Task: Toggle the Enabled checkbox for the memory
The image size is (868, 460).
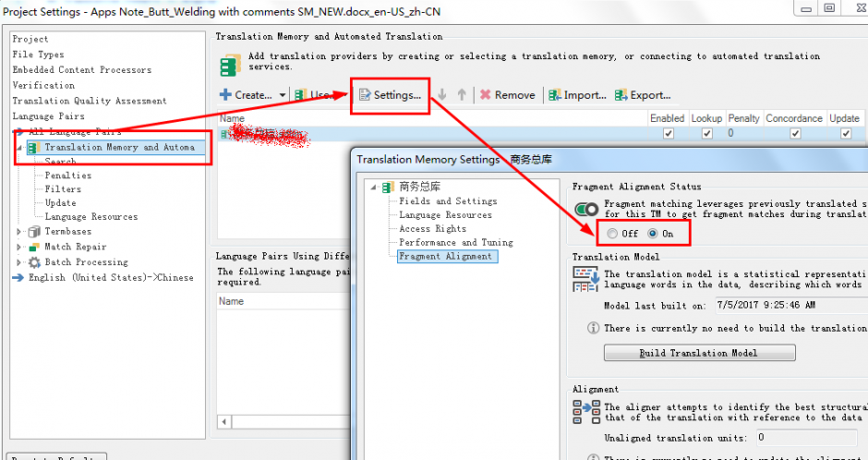Action: point(668,134)
